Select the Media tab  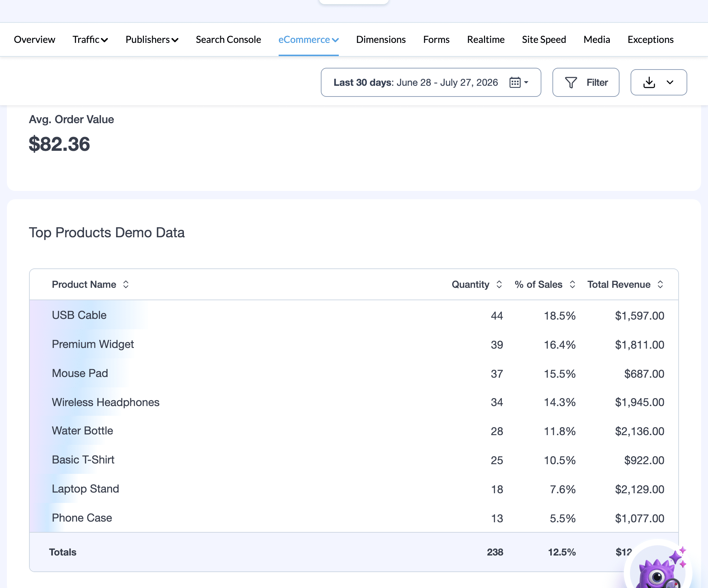(x=597, y=40)
